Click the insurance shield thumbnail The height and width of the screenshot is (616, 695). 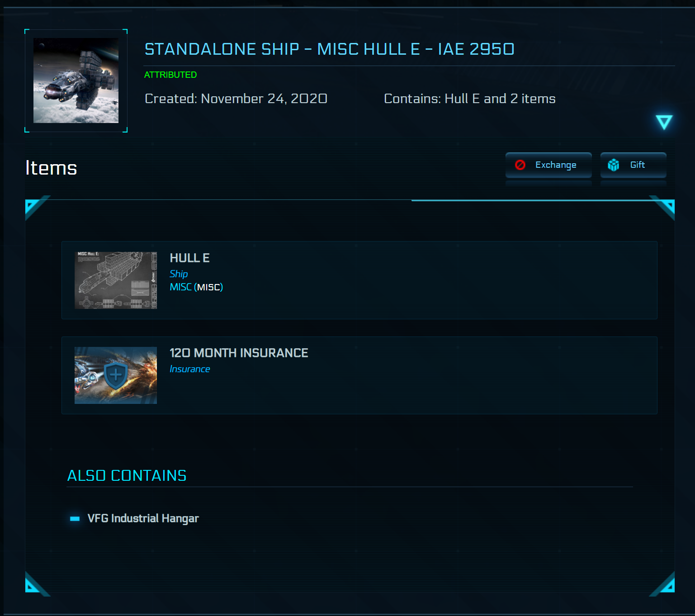tap(116, 375)
